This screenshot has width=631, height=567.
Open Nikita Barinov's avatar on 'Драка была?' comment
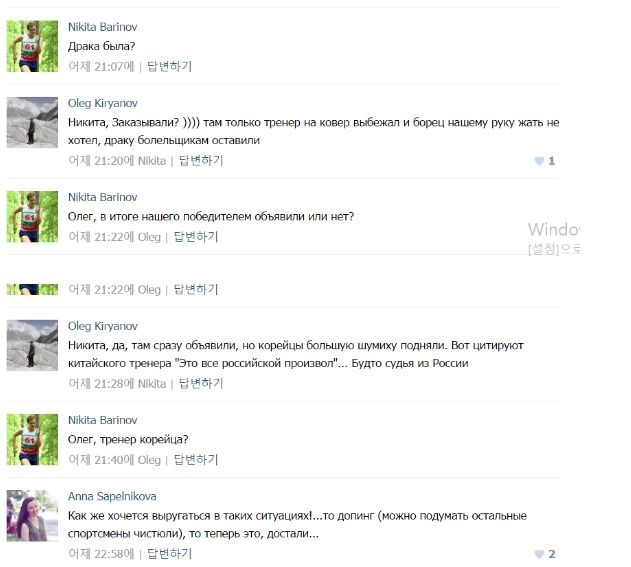32,46
